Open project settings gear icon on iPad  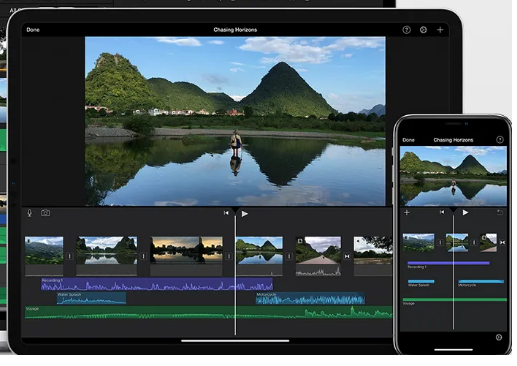423,30
